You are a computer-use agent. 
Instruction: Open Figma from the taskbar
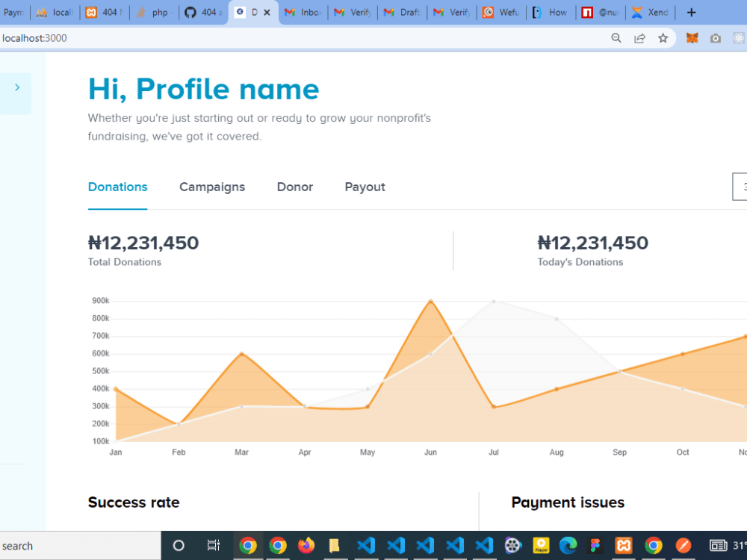pyautogui.click(x=595, y=546)
